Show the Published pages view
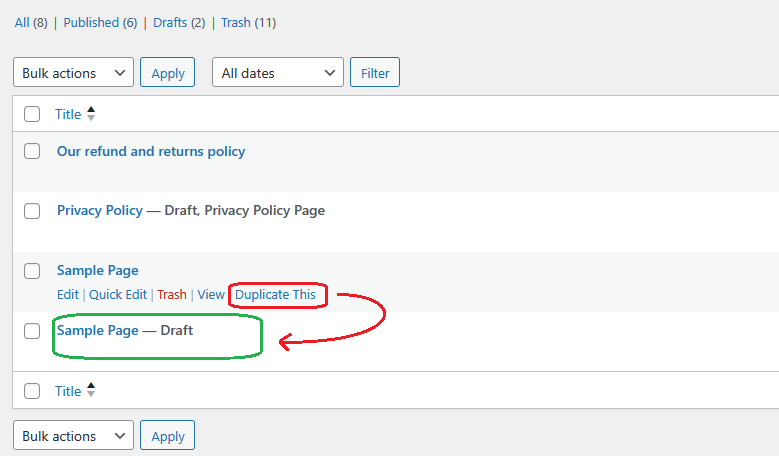This screenshot has height=456, width=779. (x=91, y=22)
